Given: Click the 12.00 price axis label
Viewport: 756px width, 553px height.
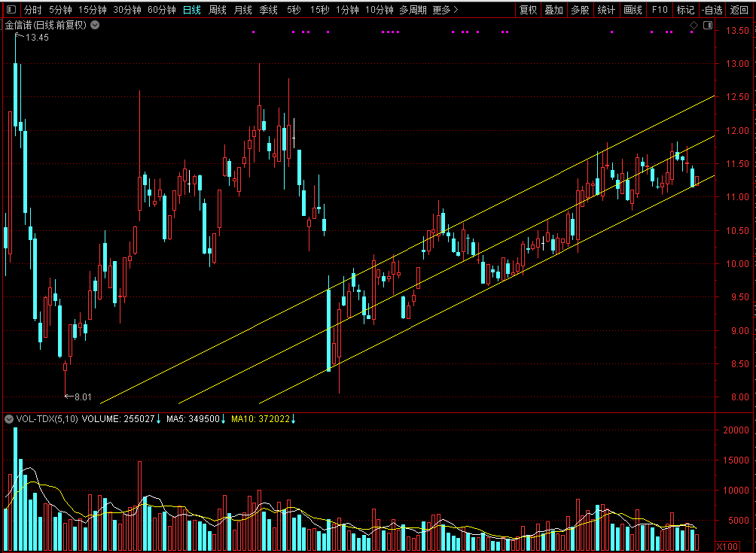Looking at the screenshot, I should pos(737,131).
